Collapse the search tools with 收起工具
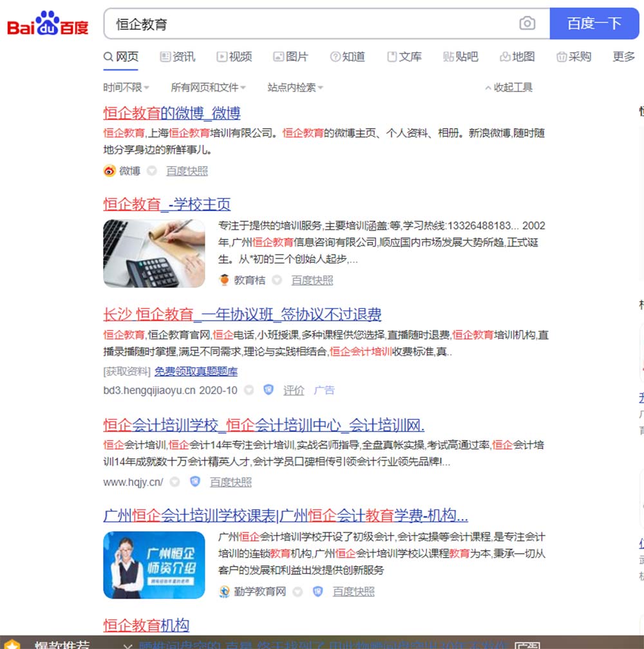 pos(509,88)
